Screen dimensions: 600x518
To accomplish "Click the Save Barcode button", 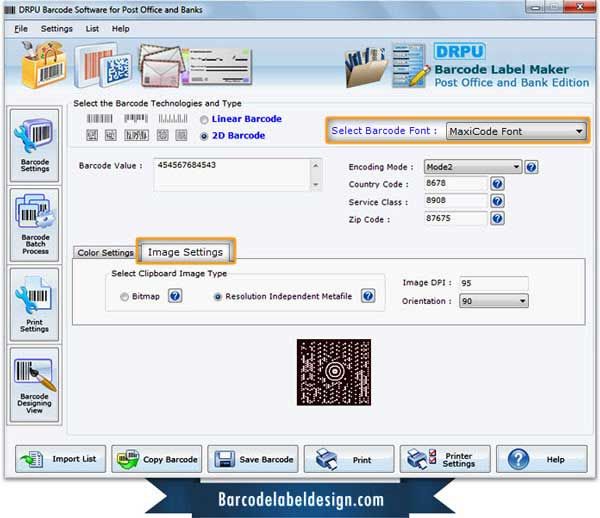I will point(253,459).
